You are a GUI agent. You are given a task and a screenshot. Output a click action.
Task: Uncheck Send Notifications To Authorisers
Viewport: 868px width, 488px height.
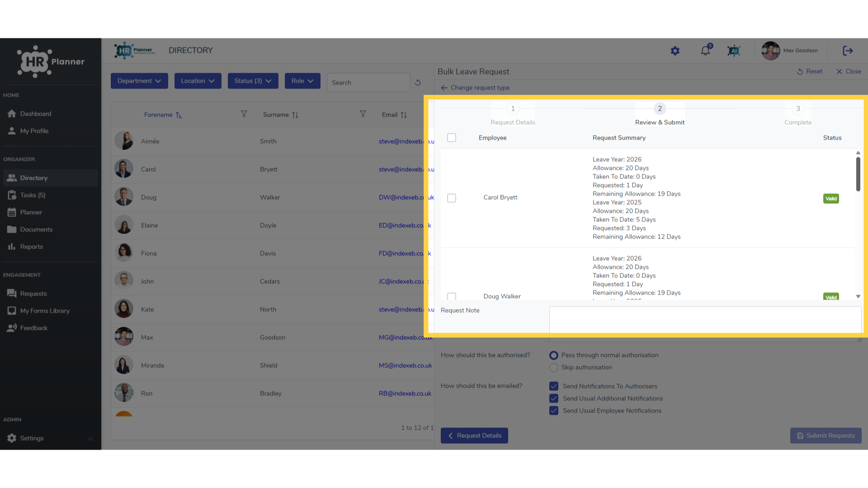tap(554, 386)
